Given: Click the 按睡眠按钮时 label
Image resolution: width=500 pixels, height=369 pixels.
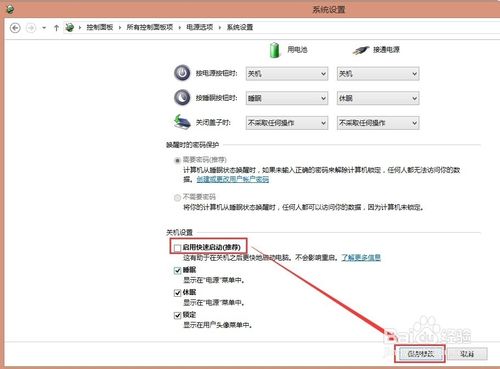Looking at the screenshot, I should (216, 98).
